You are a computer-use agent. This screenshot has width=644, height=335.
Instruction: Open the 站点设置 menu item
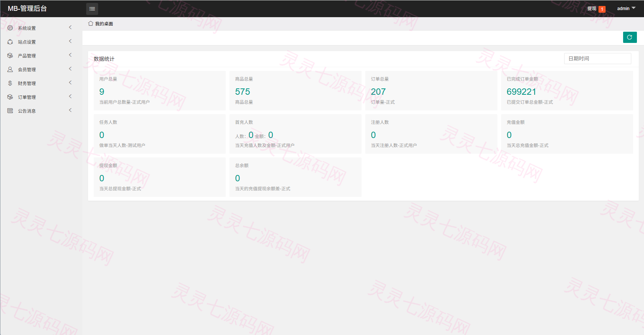[41, 42]
